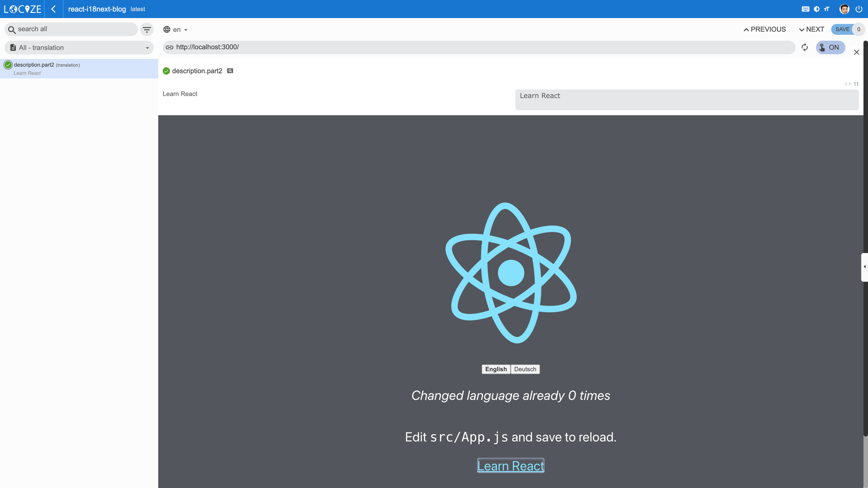868x488 pixels.
Task: Click the power logout icon
Action: point(859,9)
